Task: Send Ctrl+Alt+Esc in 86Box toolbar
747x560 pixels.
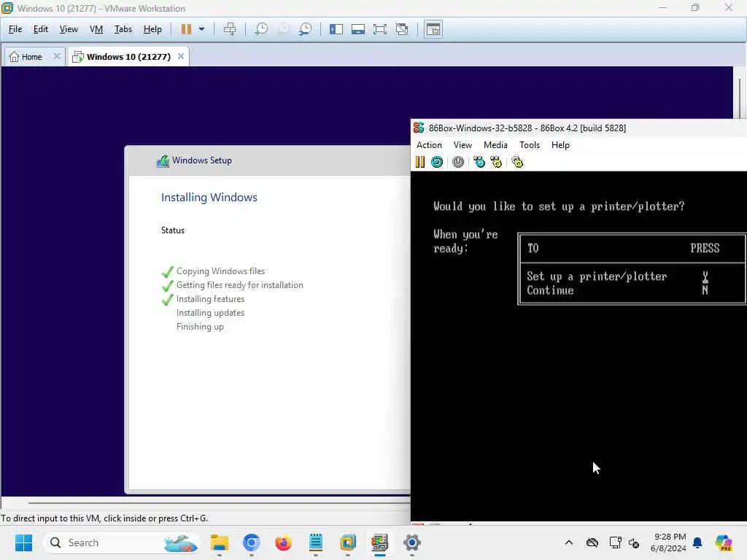Action: [x=496, y=162]
